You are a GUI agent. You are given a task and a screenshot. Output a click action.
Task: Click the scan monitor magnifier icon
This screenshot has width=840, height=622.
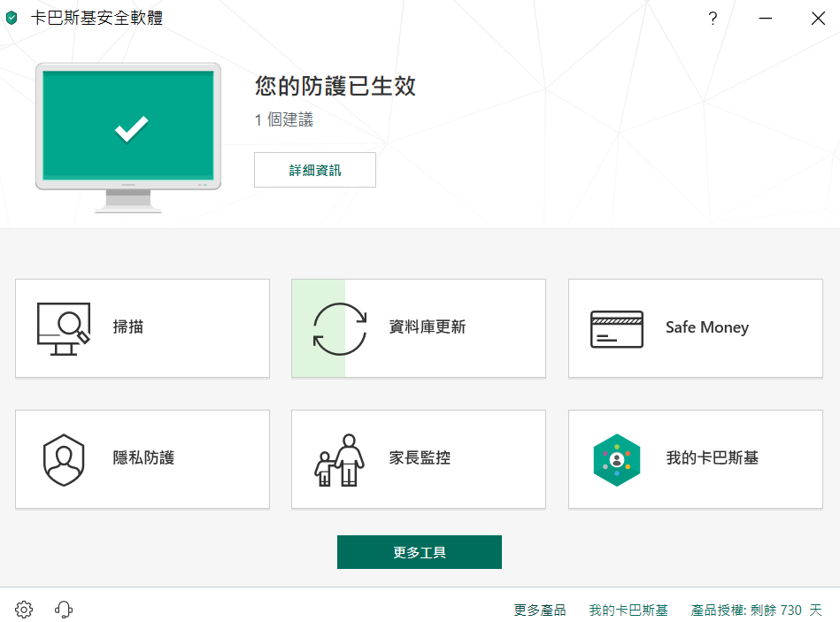(x=63, y=328)
